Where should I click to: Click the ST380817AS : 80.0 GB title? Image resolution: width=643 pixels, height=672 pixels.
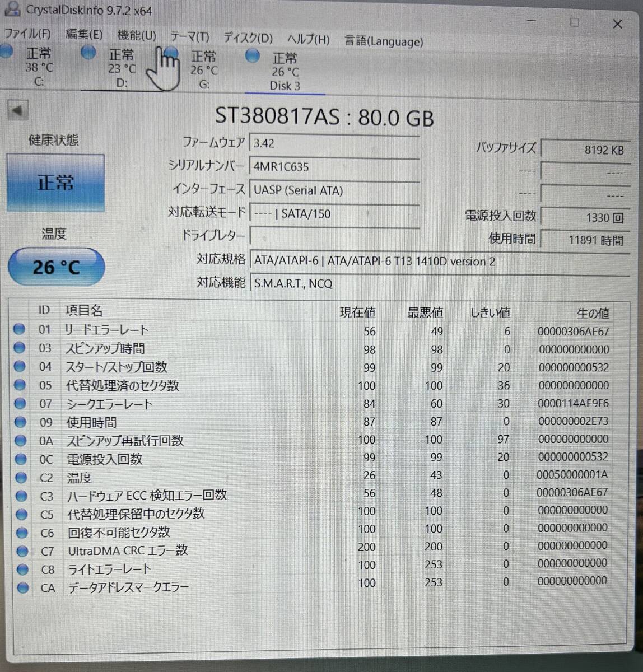tap(324, 117)
